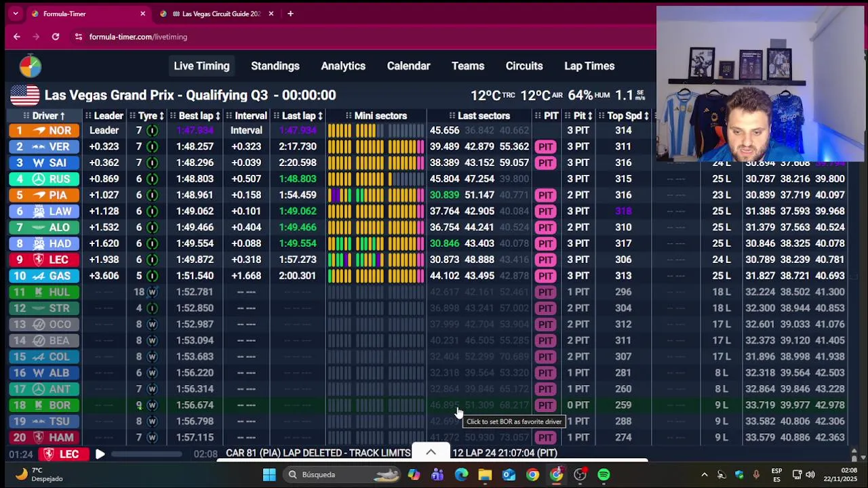Set HAM as favorite driver
This screenshot has width=868, height=488.
(x=45, y=437)
